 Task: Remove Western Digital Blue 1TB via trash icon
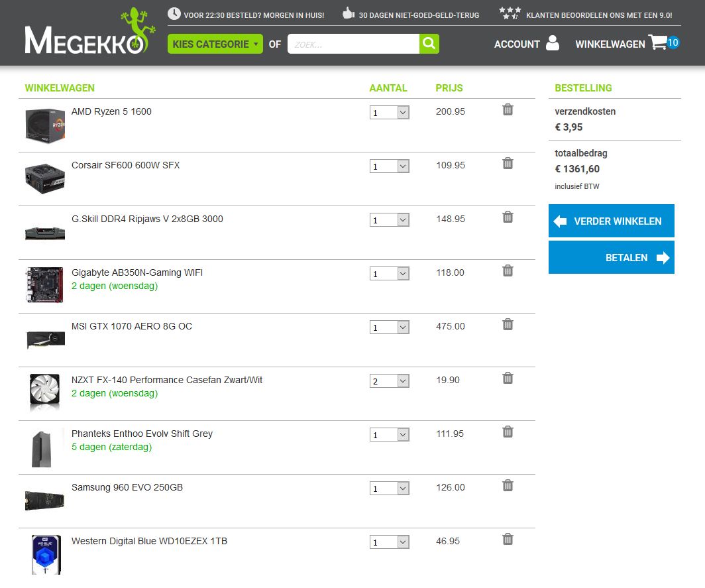508,539
